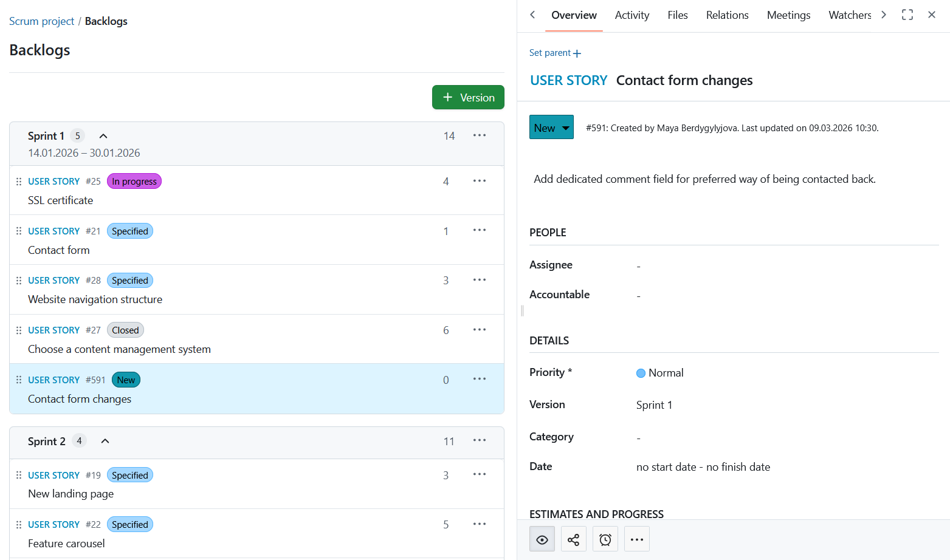The width and height of the screenshot is (950, 560).
Task: Open the New status dropdown
Action: click(551, 127)
